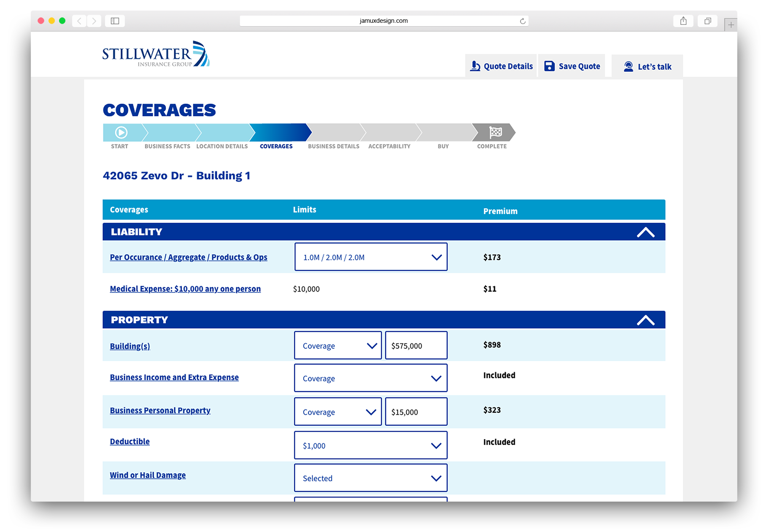Click the Premium column header

point(500,211)
